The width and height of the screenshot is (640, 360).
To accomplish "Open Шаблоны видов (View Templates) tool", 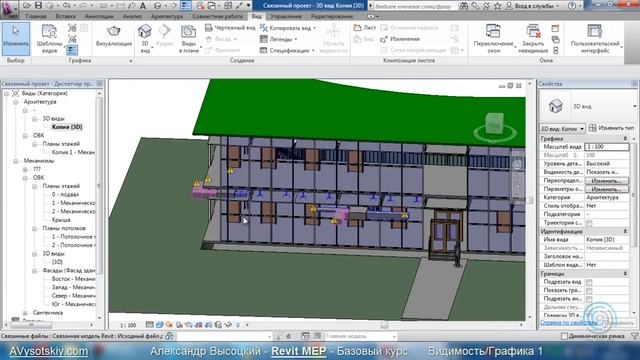I will [x=49, y=39].
